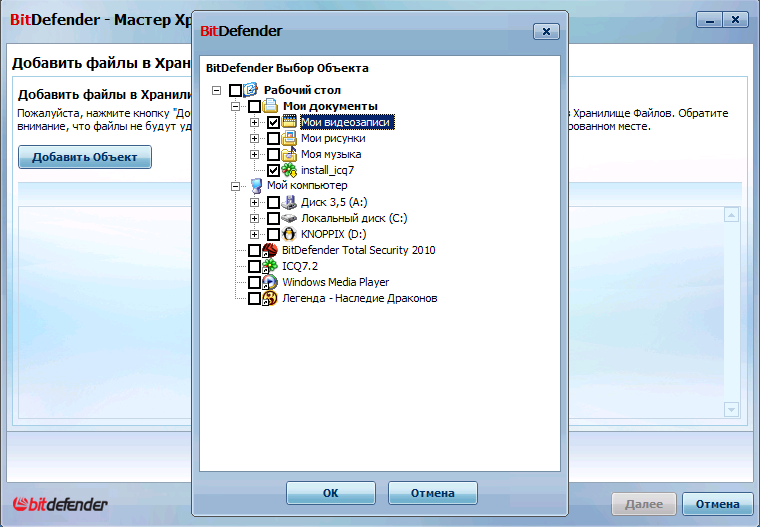Check the Локальный диск (C:) checkbox
This screenshot has height=527, width=760.
coord(273,218)
